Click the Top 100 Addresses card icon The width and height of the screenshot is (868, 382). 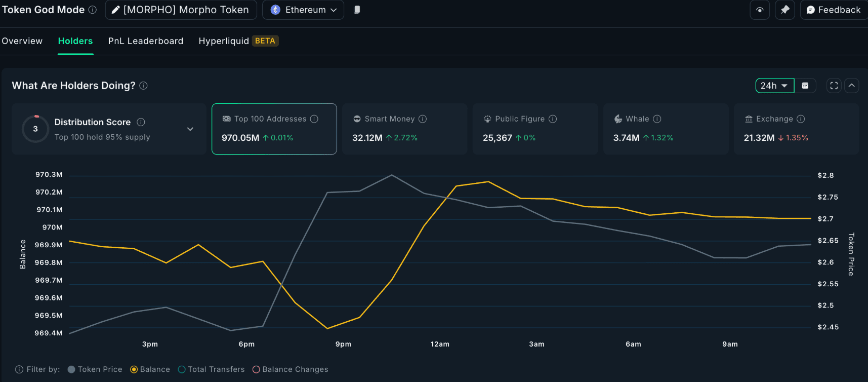click(226, 119)
